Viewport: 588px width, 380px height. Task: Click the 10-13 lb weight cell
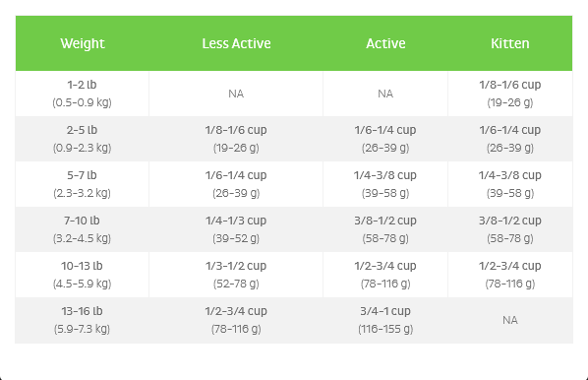click(x=83, y=275)
